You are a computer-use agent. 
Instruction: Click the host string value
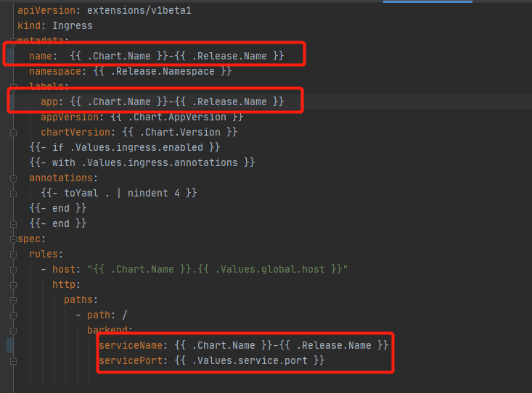coord(218,270)
